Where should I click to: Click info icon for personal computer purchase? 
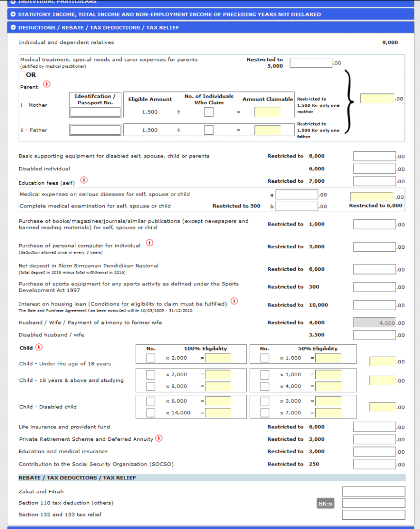pos(150,243)
